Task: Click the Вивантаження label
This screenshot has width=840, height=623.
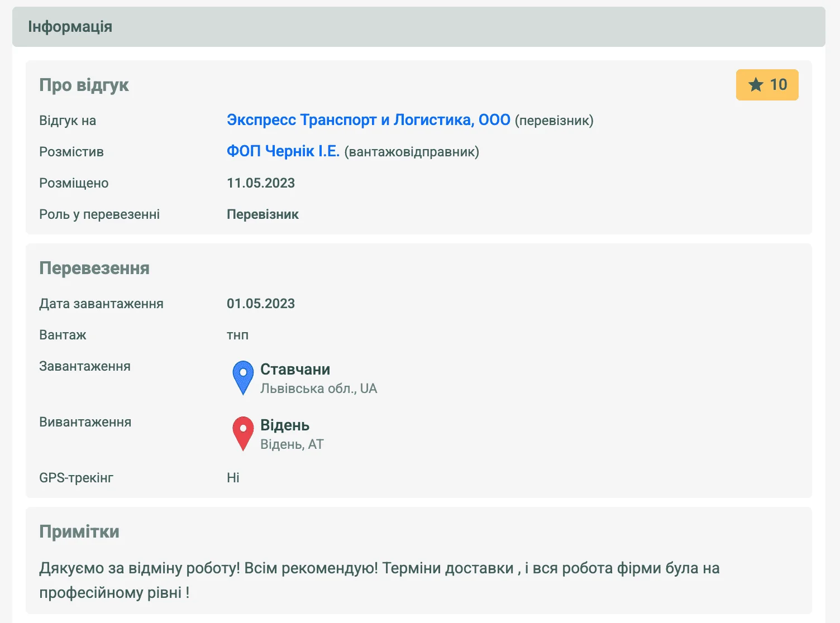Action: (x=85, y=422)
